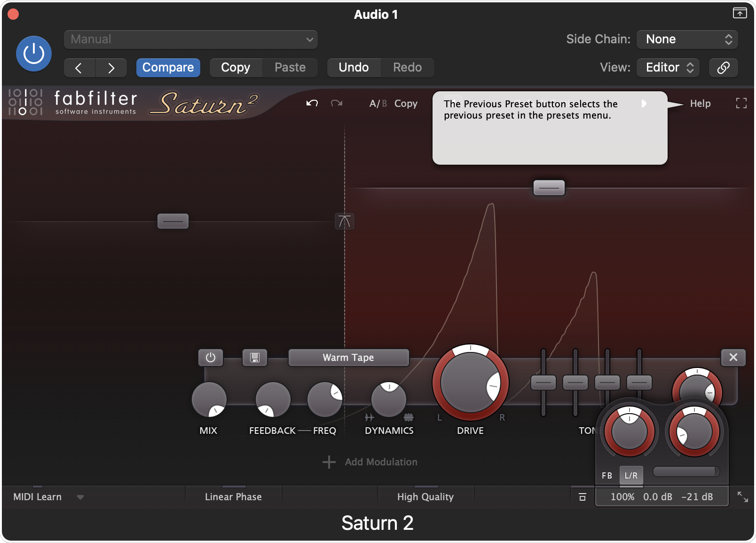Click the header Redo button
This screenshot has height=543, width=756.
click(407, 68)
